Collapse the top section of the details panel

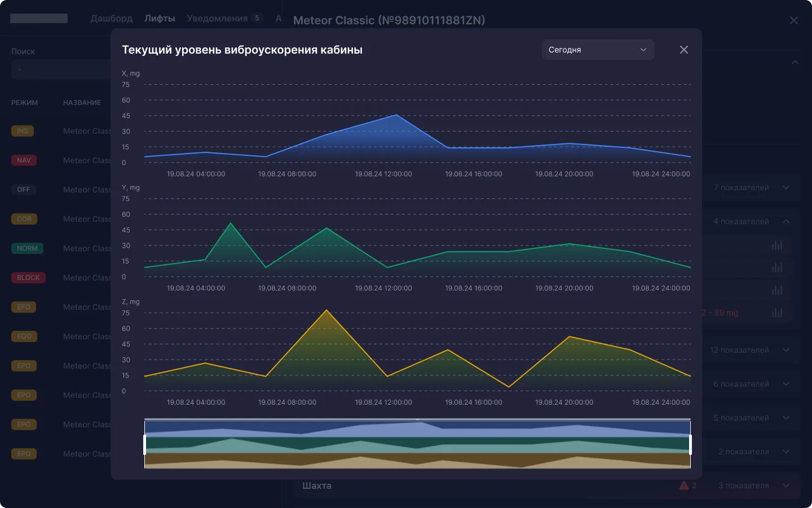pos(795,62)
